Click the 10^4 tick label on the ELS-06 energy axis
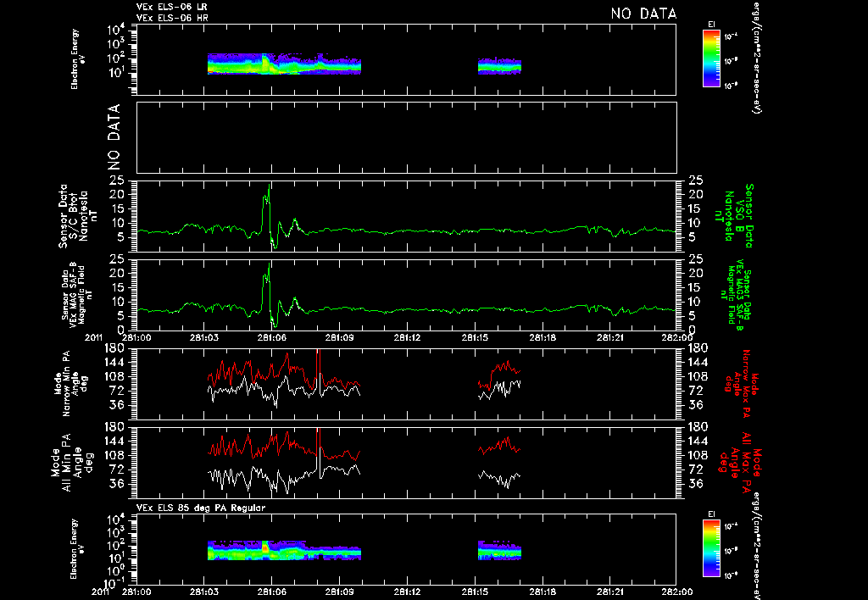Screen dimensions: 868x600 click(115, 30)
